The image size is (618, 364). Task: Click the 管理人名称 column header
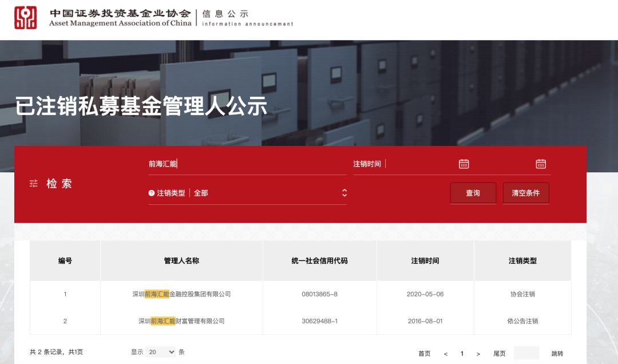coord(181,260)
